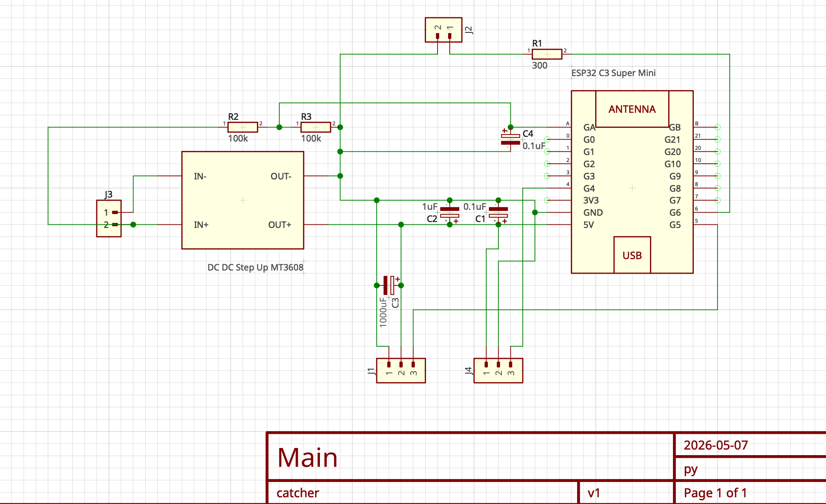This screenshot has height=504, width=826.
Task: Click the '100k' value under R3
Action: tap(311, 138)
